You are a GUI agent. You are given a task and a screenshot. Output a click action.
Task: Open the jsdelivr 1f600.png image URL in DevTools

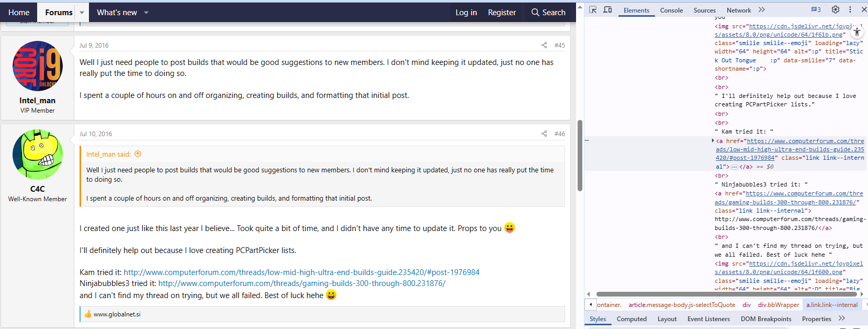click(x=788, y=268)
